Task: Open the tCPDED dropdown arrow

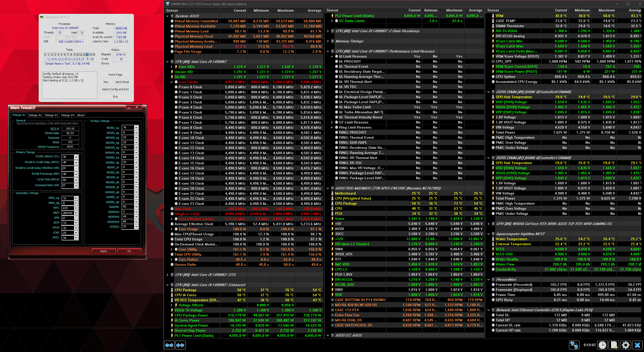Action: pyautogui.click(x=136, y=226)
